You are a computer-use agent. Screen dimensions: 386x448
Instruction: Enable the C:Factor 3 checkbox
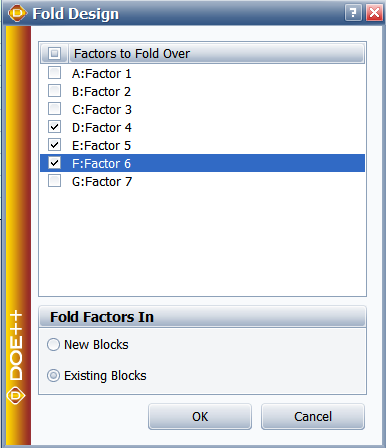54,109
